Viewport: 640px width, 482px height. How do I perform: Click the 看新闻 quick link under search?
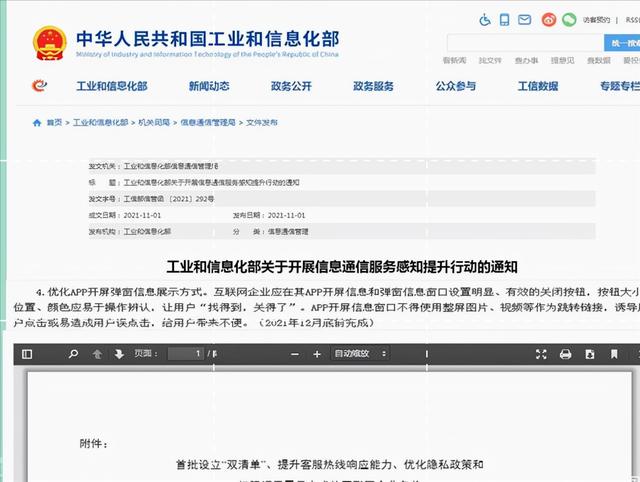tap(454, 60)
